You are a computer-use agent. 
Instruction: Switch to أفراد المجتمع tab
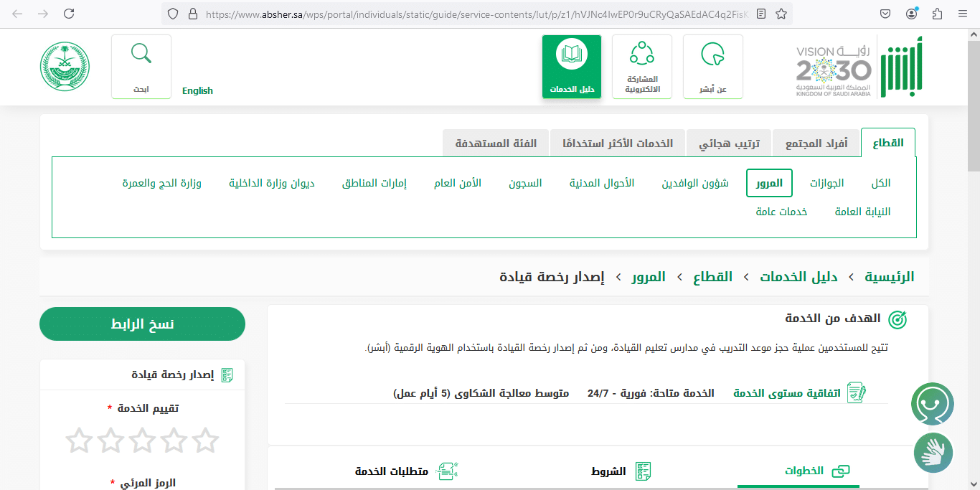click(816, 143)
